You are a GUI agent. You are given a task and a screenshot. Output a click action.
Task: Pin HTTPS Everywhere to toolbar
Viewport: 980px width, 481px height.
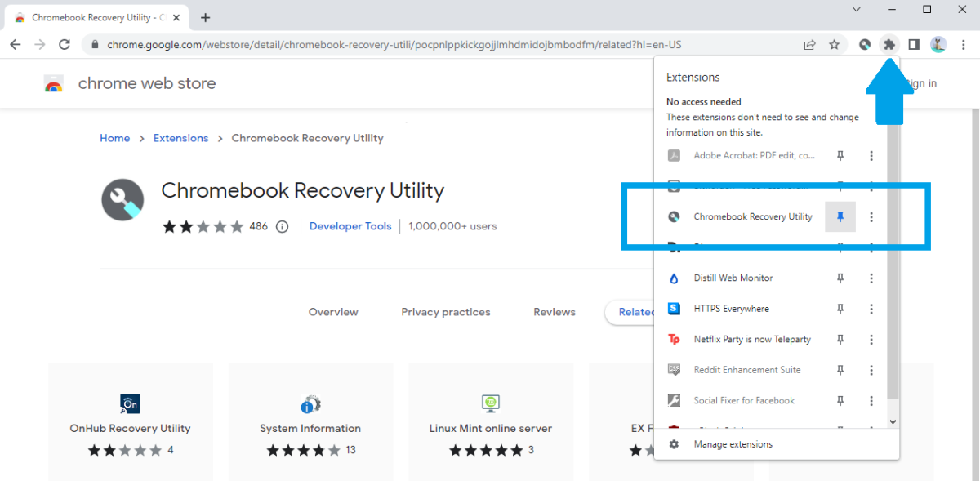click(x=840, y=309)
